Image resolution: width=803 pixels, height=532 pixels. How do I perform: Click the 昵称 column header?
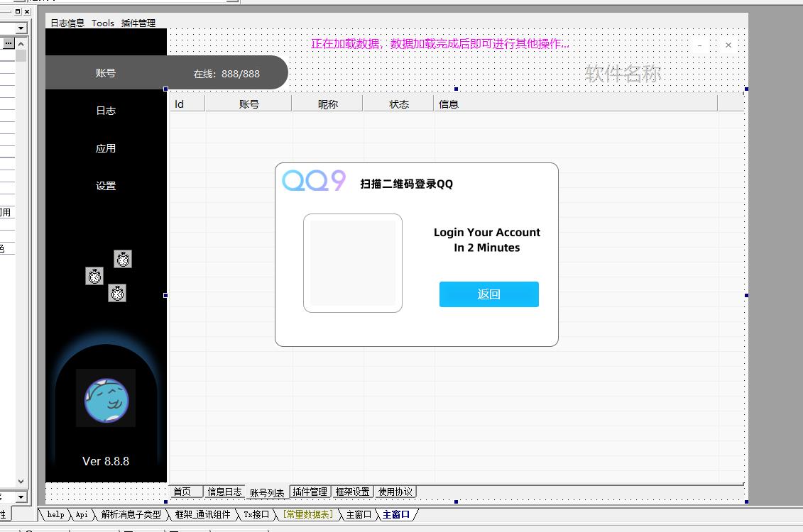[328, 104]
